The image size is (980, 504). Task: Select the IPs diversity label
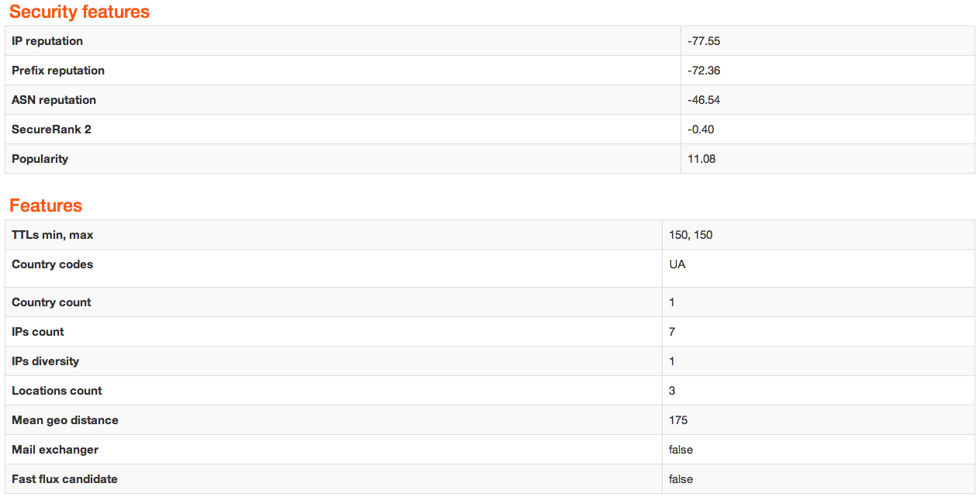(x=46, y=361)
